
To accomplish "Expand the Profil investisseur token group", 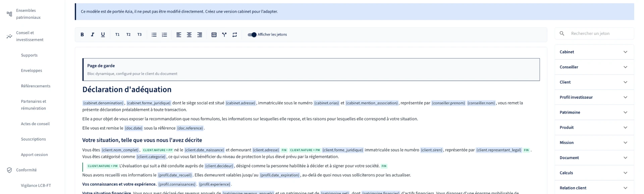I will click(594, 97).
